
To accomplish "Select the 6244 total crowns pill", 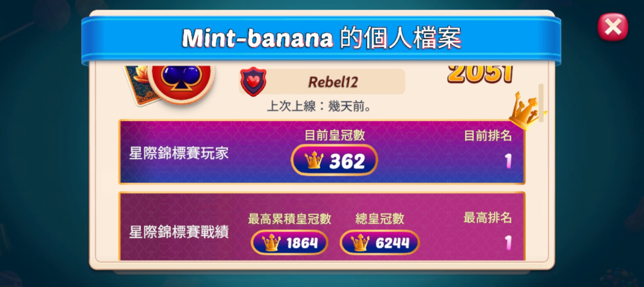I will 379,243.
